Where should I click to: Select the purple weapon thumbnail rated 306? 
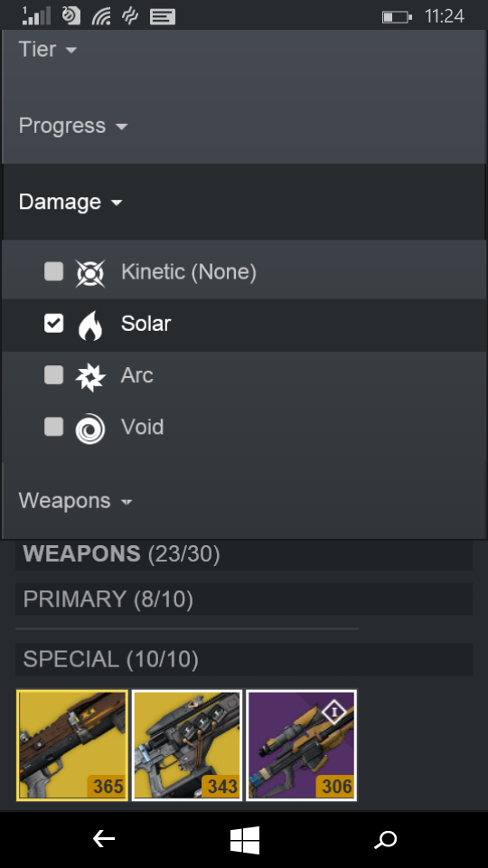(x=302, y=745)
